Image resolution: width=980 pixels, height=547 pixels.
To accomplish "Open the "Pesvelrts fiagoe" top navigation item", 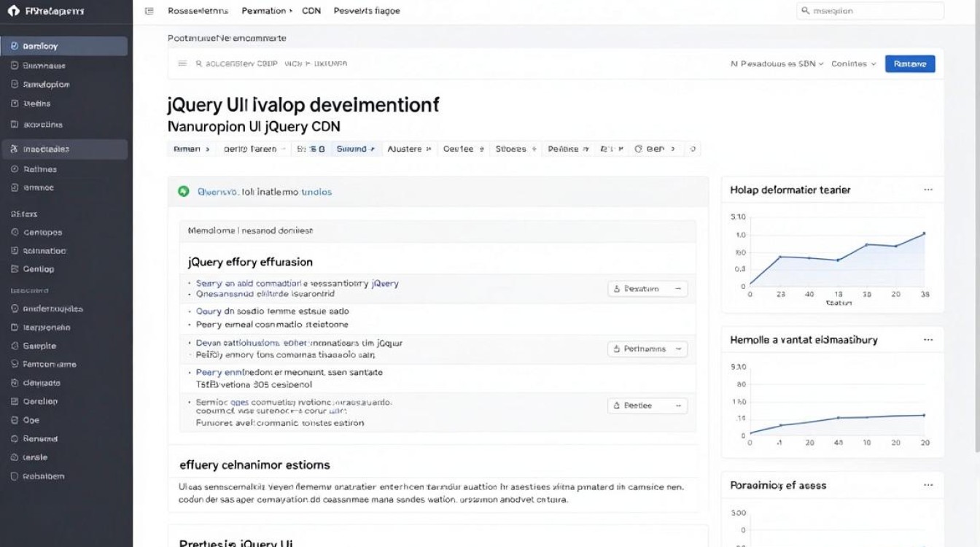I will tap(367, 11).
